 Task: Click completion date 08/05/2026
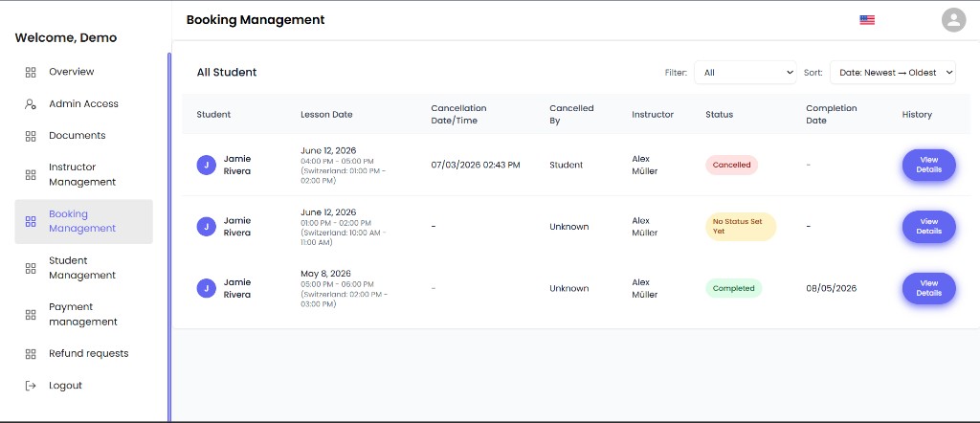click(x=832, y=288)
